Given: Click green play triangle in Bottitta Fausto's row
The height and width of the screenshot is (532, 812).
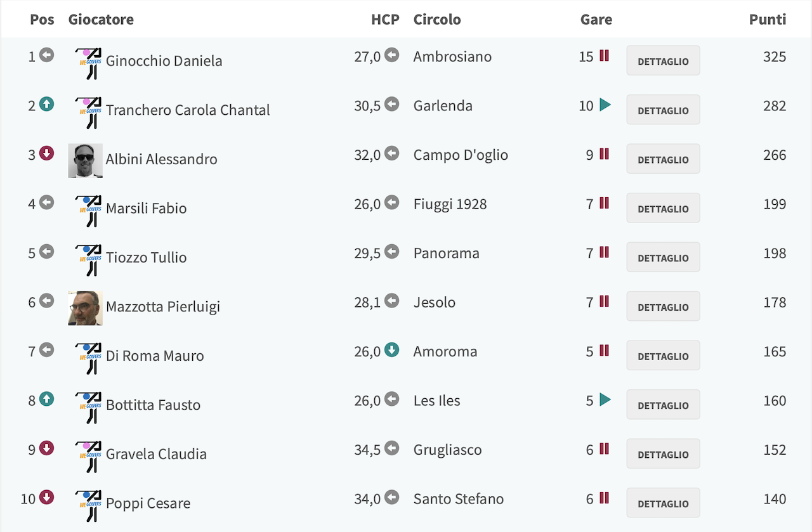Looking at the screenshot, I should click(x=605, y=399).
